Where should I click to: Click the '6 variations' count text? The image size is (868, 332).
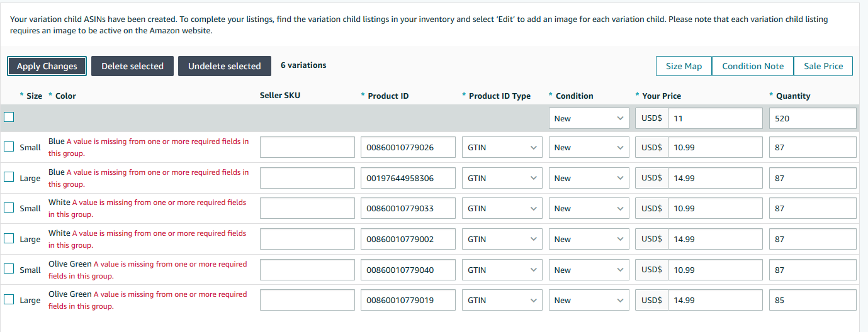(x=303, y=65)
